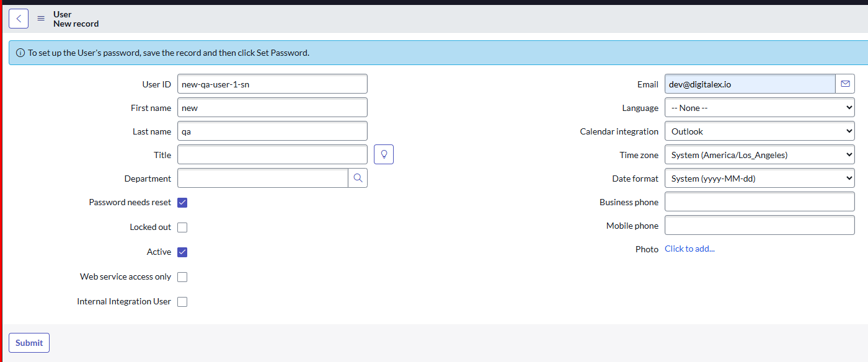This screenshot has height=362, width=868.
Task: Uncheck the Active checkbox
Action: (x=182, y=252)
